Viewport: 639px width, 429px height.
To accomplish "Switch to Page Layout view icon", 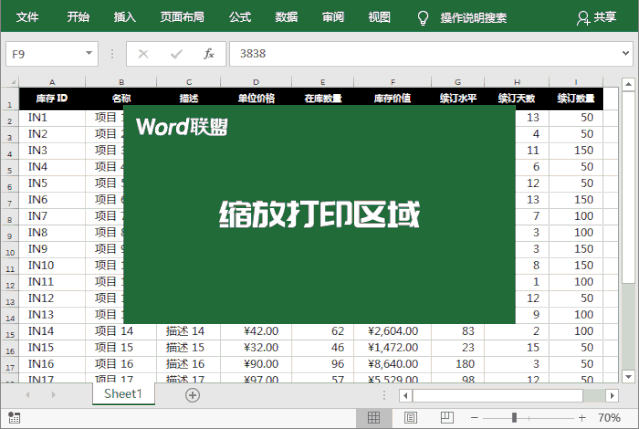I will (x=410, y=418).
